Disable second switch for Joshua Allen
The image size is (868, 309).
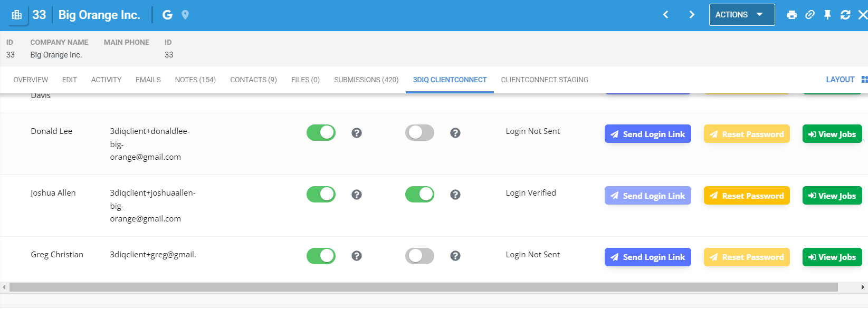point(419,194)
